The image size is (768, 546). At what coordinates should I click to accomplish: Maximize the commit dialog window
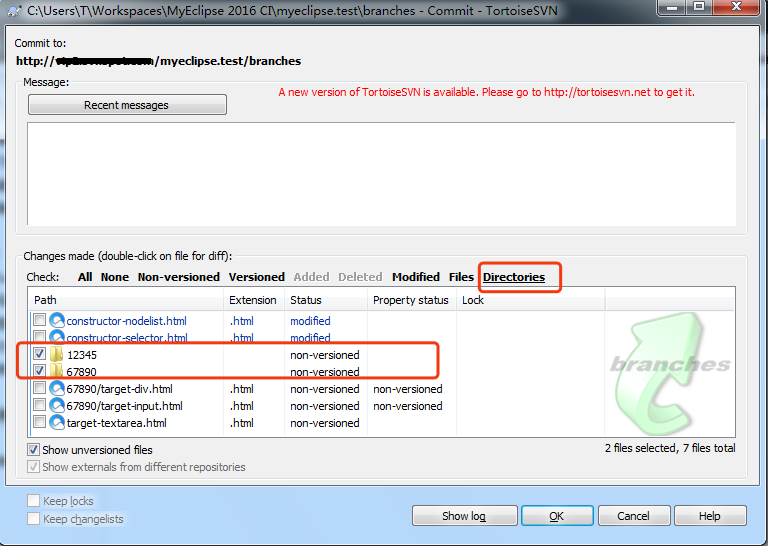tap(699, 7)
